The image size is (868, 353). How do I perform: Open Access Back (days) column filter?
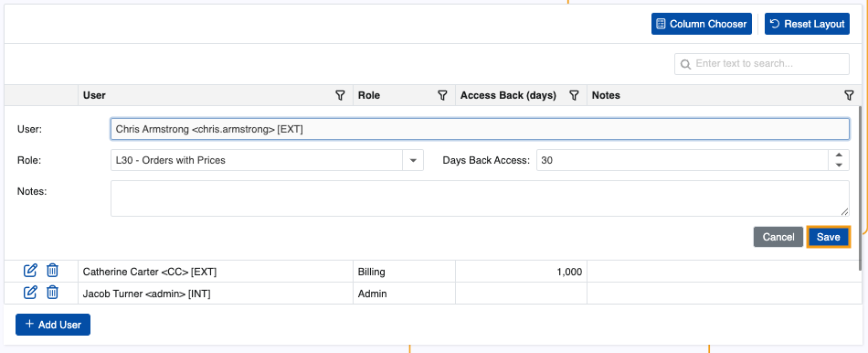pyautogui.click(x=574, y=95)
